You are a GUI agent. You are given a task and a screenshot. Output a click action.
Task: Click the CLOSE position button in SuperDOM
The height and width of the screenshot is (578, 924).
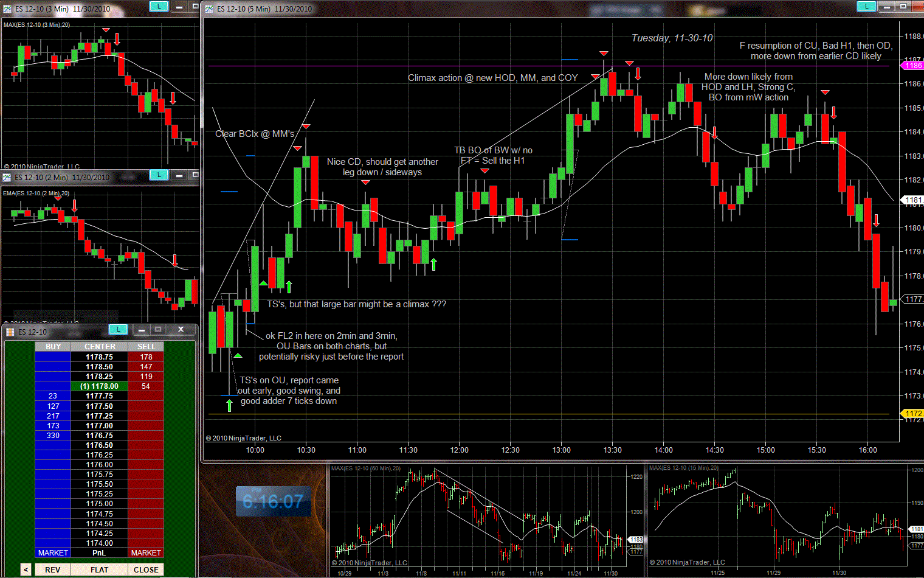coord(146,569)
